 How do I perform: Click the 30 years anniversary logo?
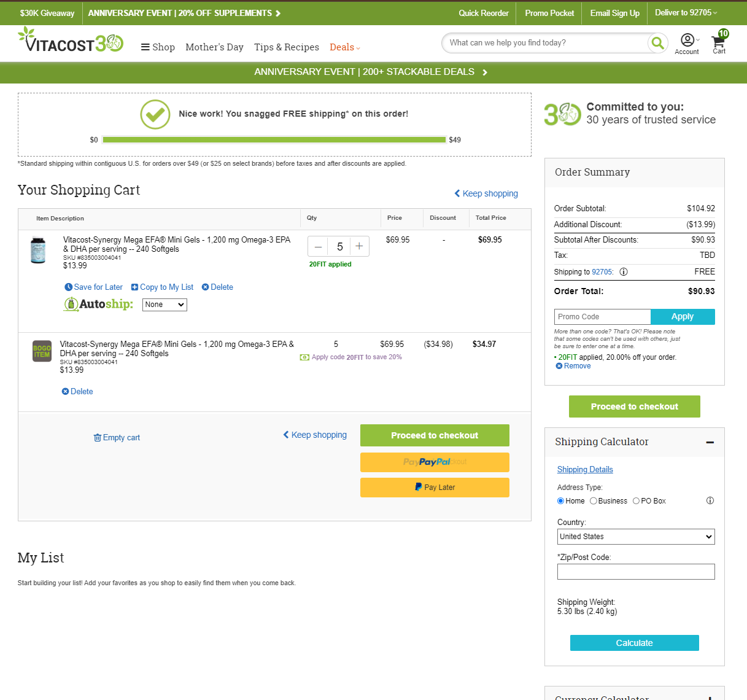click(562, 114)
